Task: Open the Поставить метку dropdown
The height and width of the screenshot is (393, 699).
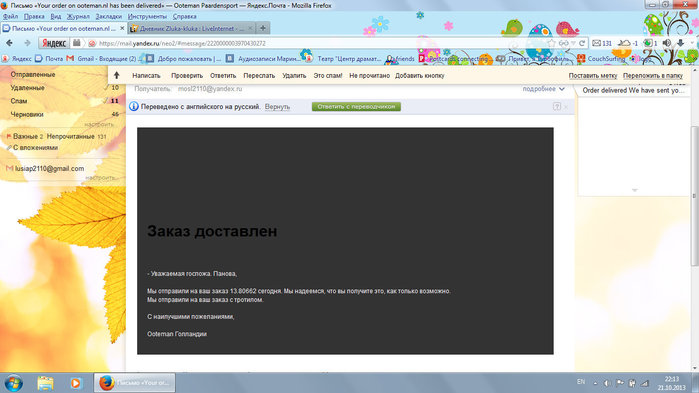Action: click(593, 76)
